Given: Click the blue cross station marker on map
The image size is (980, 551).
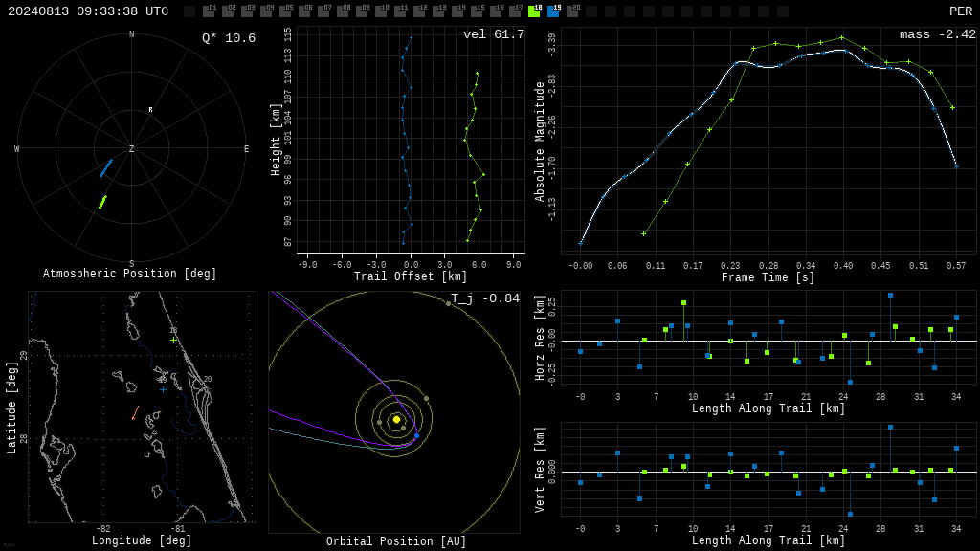Looking at the screenshot, I should 163,390.
